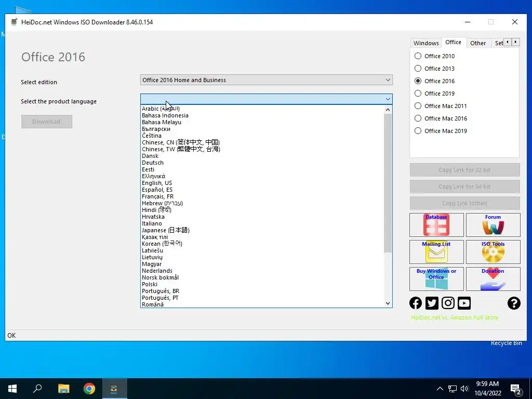Click the taskbar clock and date

[x=487, y=389]
